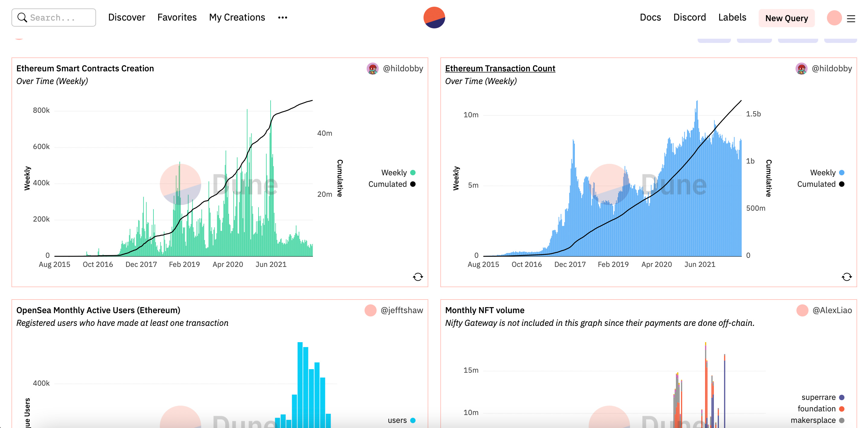
Task: Click the user profile avatar in the header
Action: pyautogui.click(x=834, y=18)
